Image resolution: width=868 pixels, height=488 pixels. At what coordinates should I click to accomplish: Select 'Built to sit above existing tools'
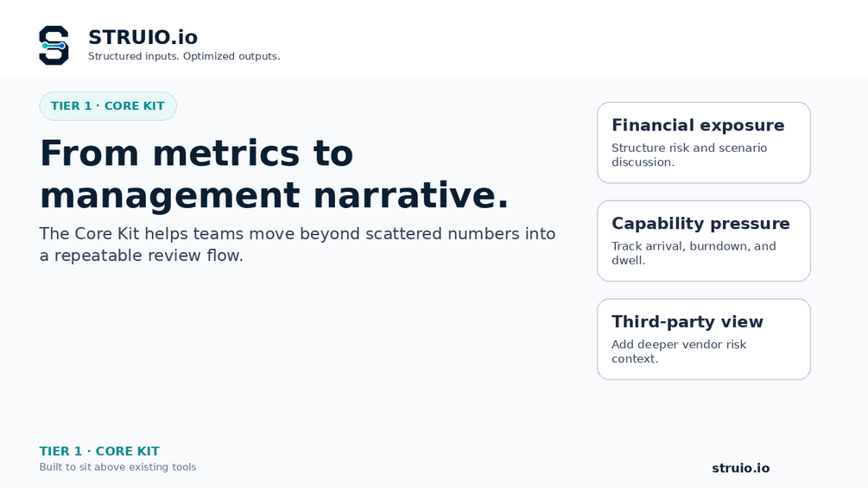117,467
